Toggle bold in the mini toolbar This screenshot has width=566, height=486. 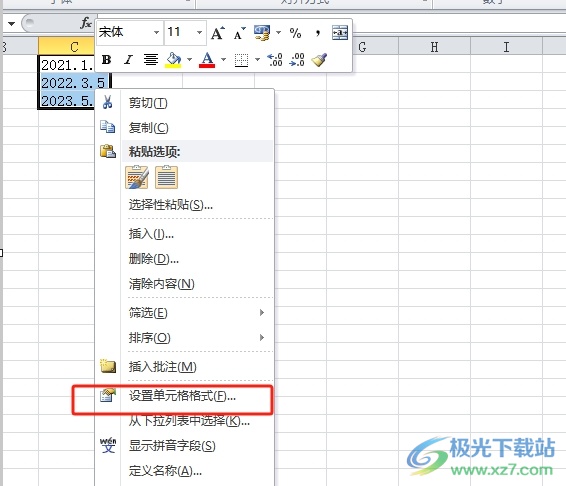tap(106, 60)
